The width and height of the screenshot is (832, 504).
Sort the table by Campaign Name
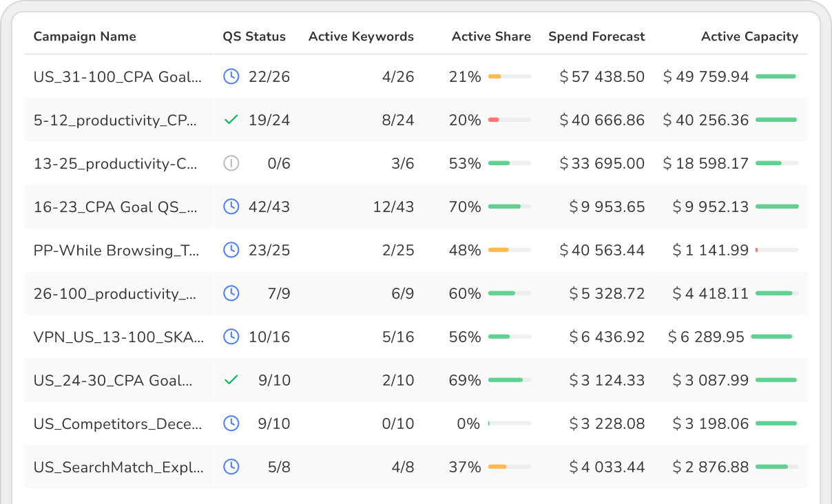85,36
